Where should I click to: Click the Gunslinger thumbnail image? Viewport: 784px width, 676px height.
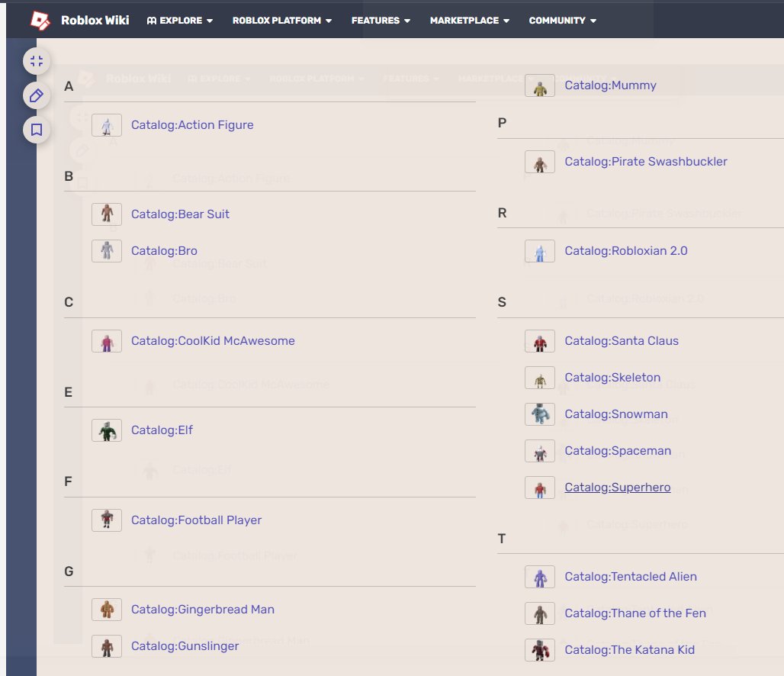tap(107, 646)
